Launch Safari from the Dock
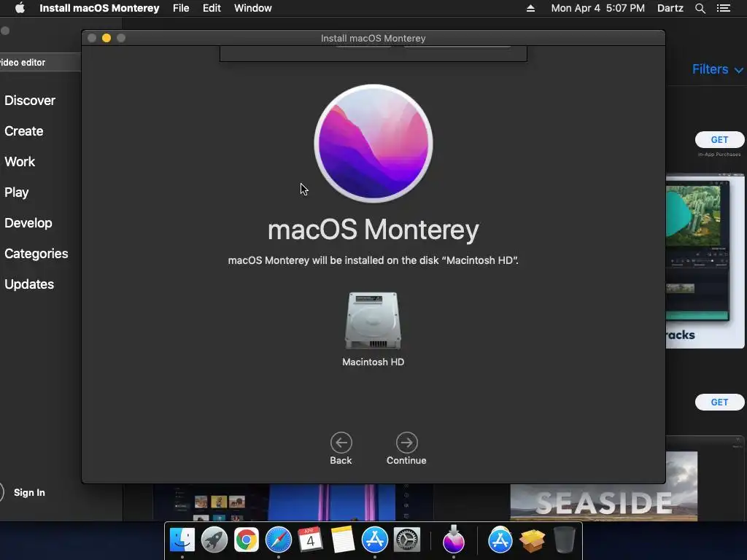Viewport: 747px width, 560px height. [x=278, y=540]
